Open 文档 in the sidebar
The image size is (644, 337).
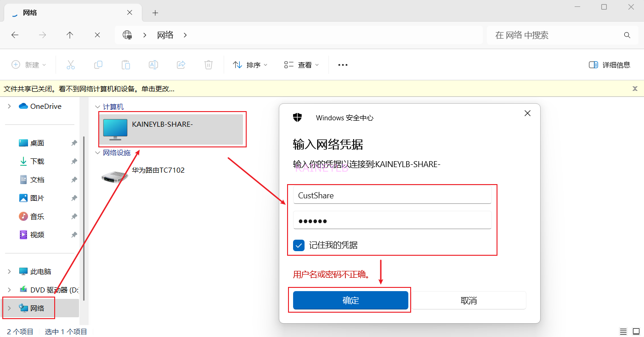coord(37,180)
